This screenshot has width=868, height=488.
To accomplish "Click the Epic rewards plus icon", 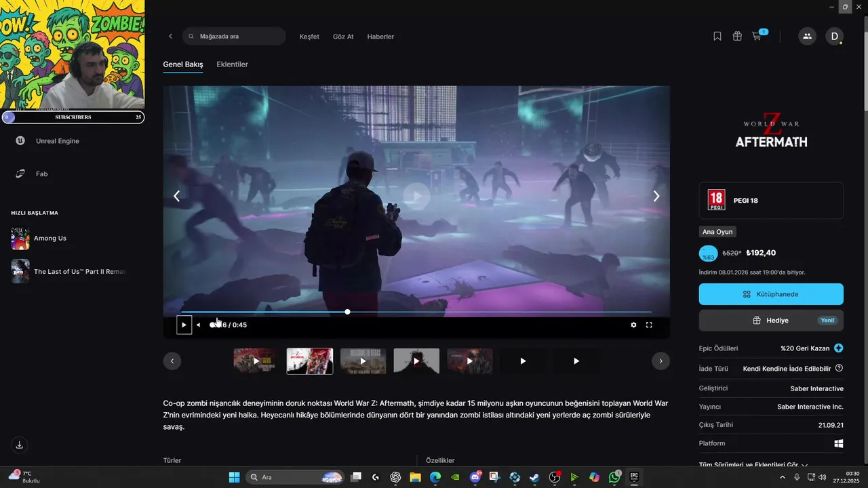I will click(x=839, y=348).
